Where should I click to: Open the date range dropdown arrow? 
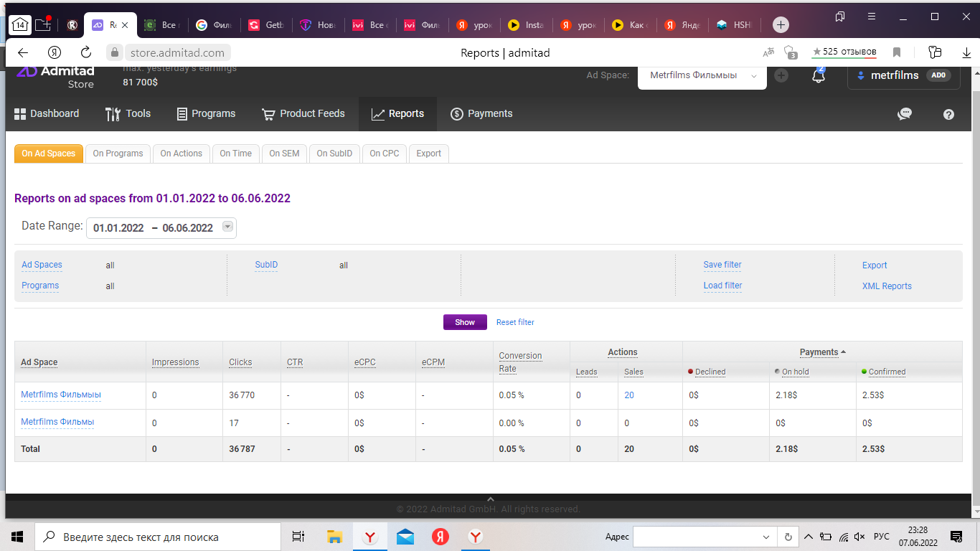tap(227, 227)
